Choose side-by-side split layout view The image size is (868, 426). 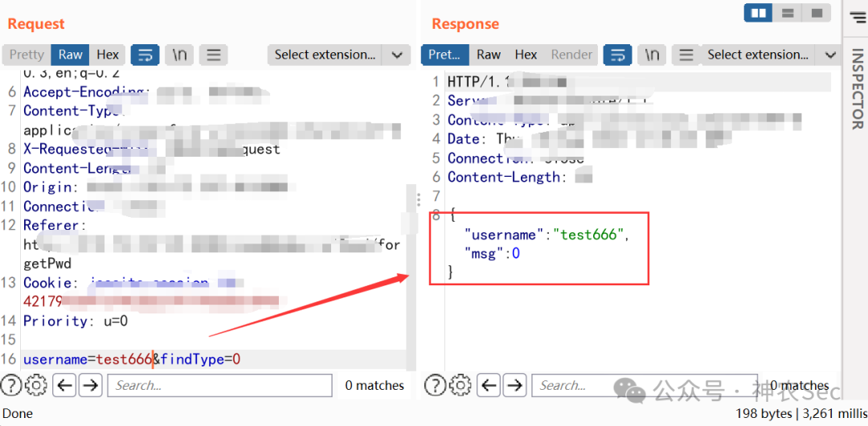759,13
